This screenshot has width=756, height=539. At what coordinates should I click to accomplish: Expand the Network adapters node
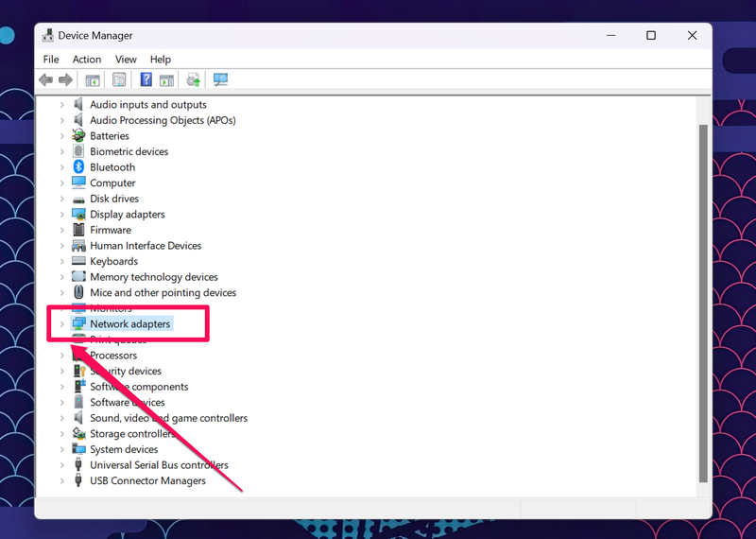click(x=62, y=324)
